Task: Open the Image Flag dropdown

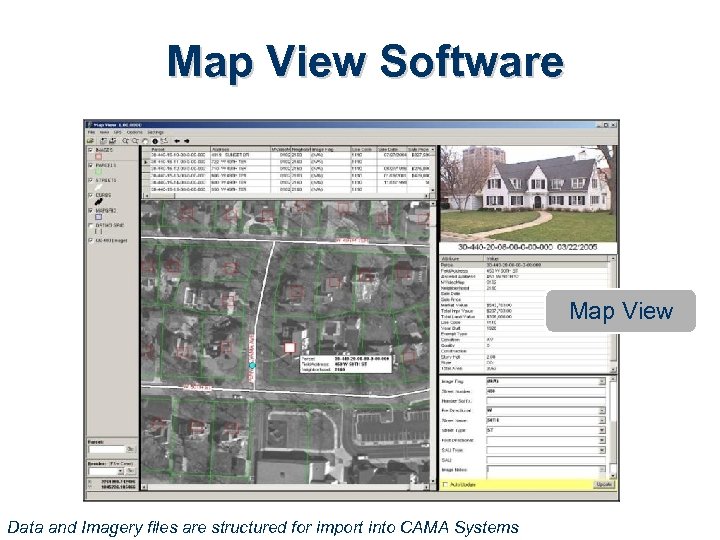Action: [x=602, y=382]
